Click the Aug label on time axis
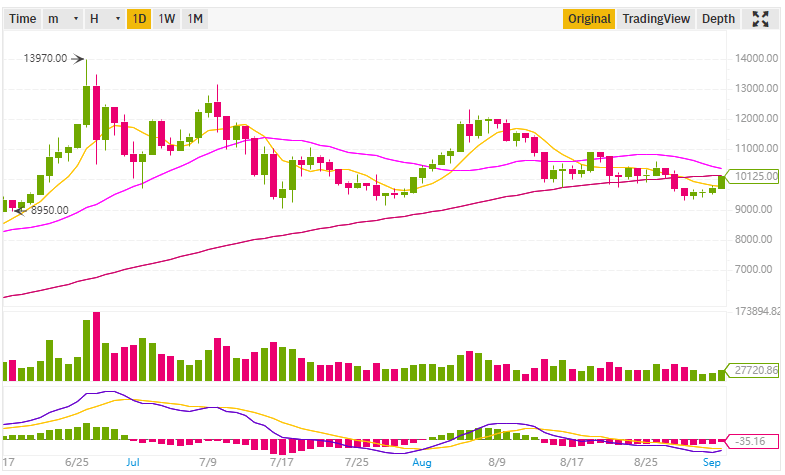This screenshot has height=475, width=785. pos(420,464)
